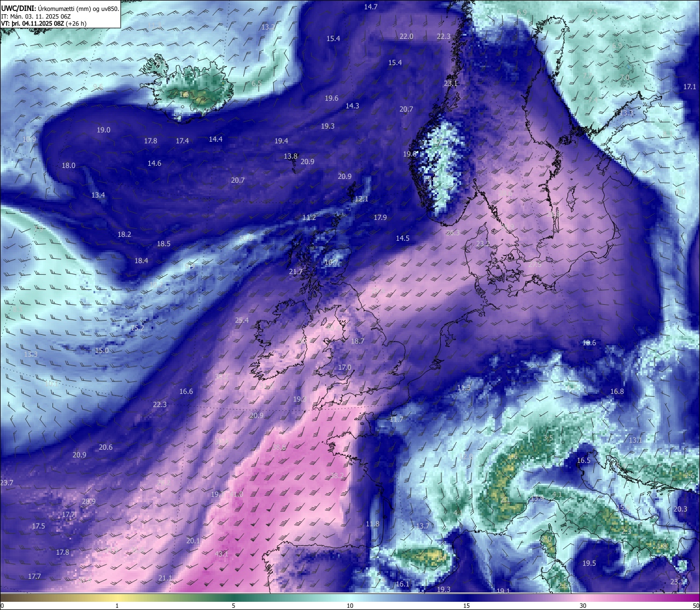The height and width of the screenshot is (610, 700).
Task: Click the UWC/DINI map title text
Action: (x=60, y=9)
